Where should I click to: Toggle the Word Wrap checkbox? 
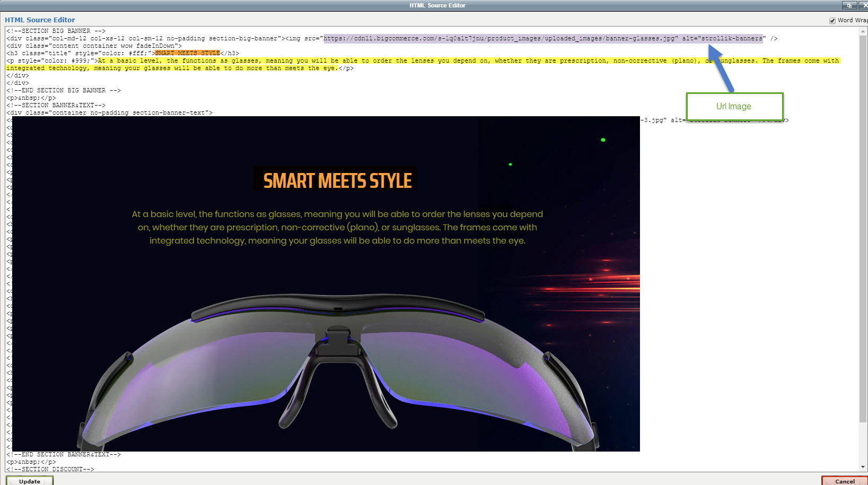click(832, 21)
